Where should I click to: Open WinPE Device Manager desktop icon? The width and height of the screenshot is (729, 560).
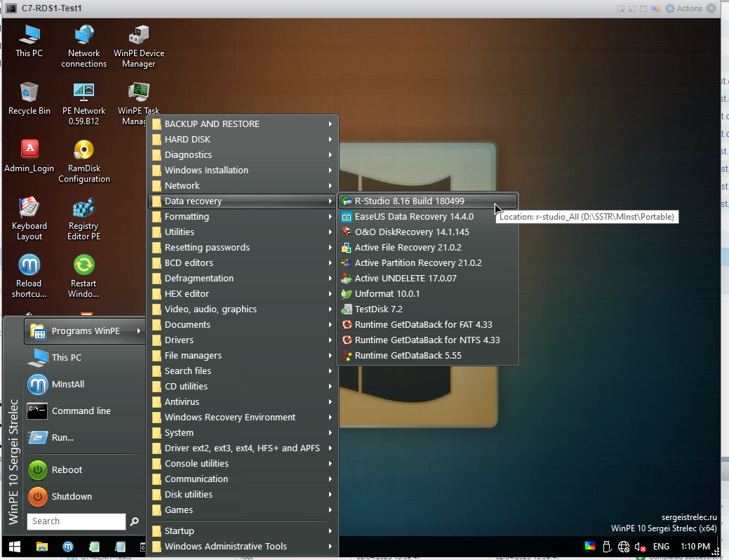coord(138,35)
